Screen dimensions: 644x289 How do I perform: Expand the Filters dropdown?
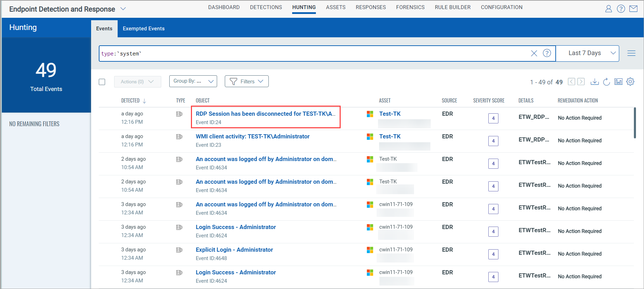click(x=246, y=81)
